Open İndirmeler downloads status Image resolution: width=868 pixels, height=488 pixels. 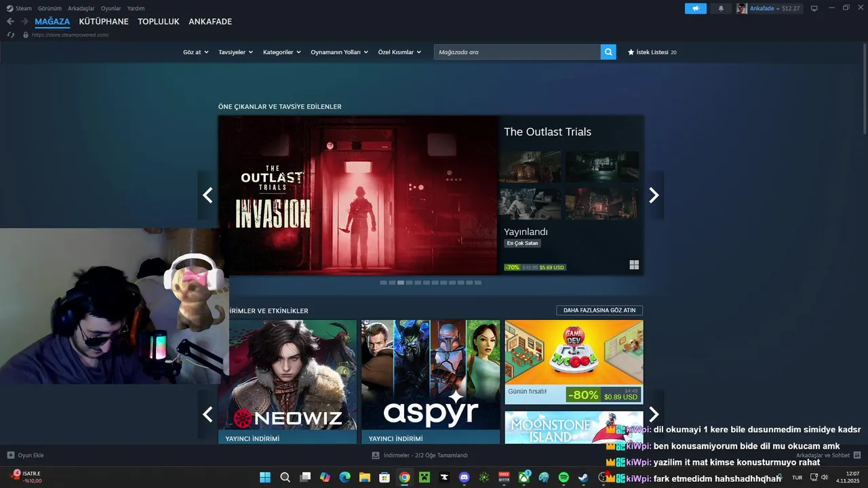point(420,455)
